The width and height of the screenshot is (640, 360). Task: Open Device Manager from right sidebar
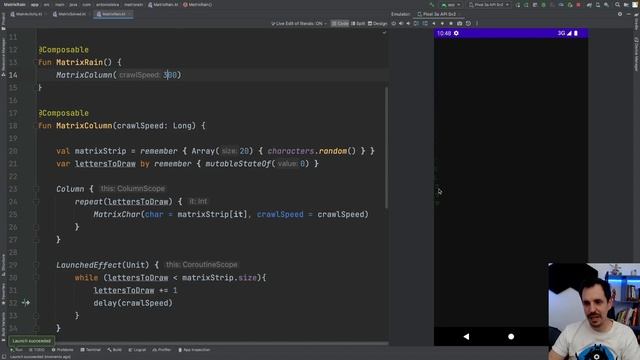636,54
